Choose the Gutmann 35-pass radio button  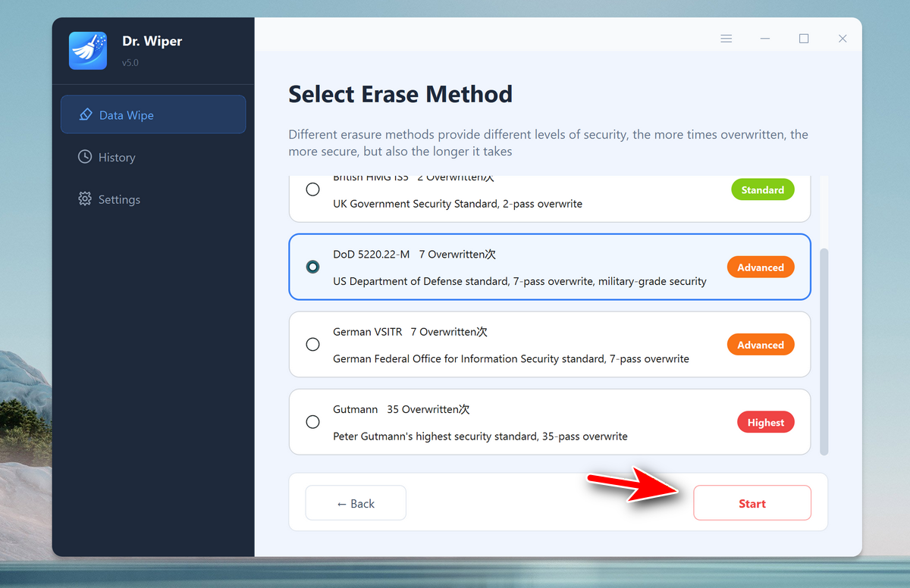coord(312,422)
